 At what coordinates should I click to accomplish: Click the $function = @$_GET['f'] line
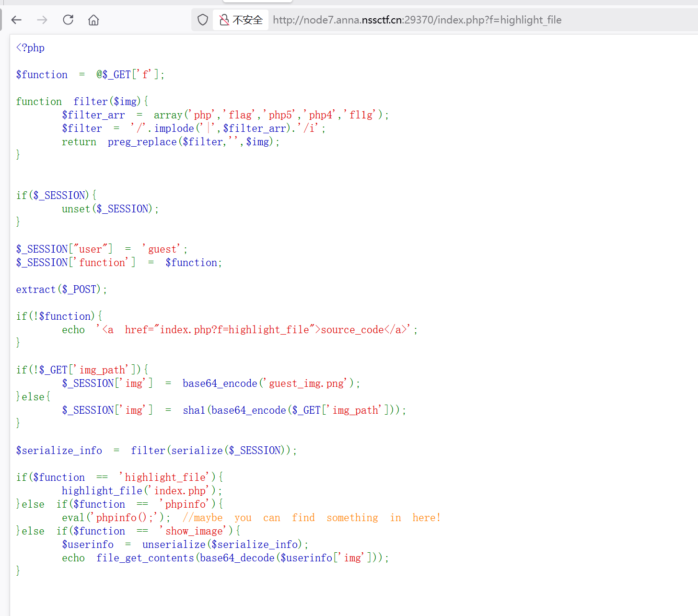(x=90, y=74)
